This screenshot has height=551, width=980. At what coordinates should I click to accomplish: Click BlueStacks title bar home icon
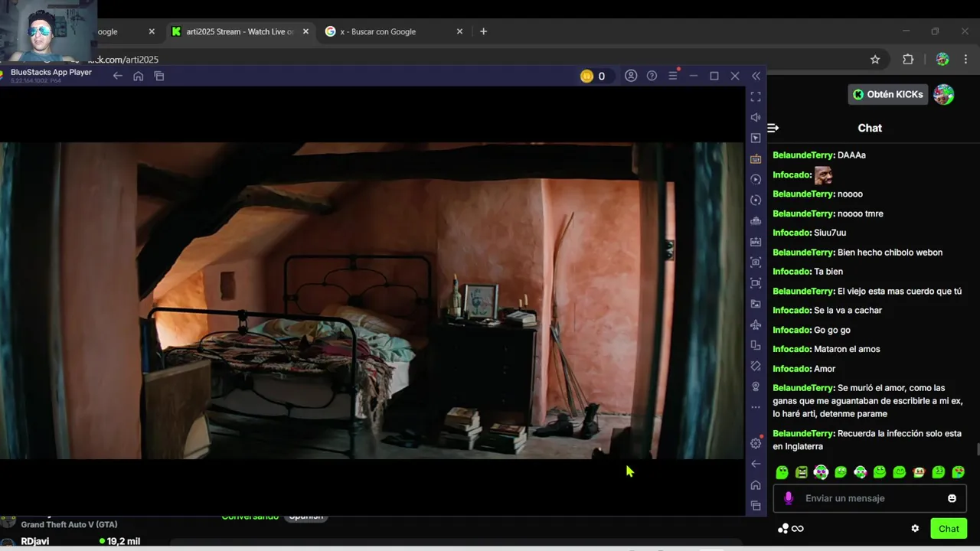click(138, 76)
